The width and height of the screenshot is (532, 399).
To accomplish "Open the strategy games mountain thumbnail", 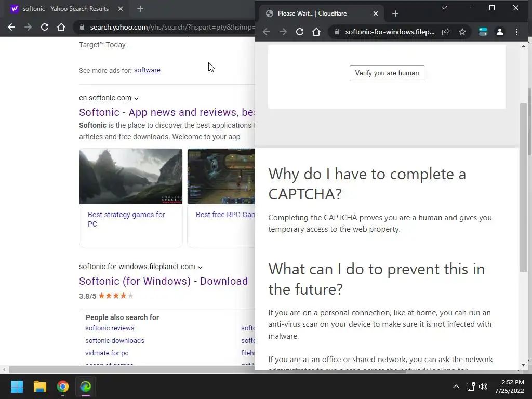I will point(130,177).
